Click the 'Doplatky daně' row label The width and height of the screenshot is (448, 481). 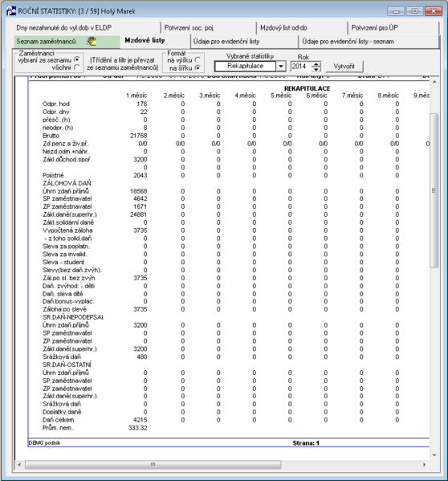(62, 412)
